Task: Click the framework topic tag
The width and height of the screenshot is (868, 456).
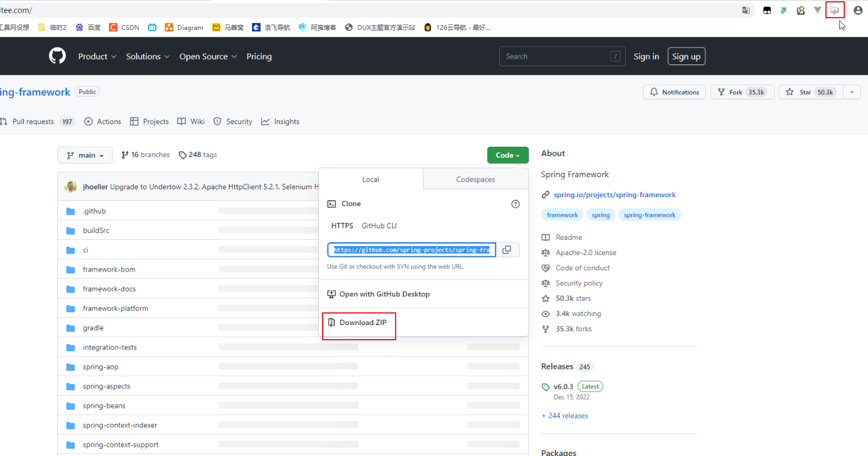Action: [x=562, y=215]
